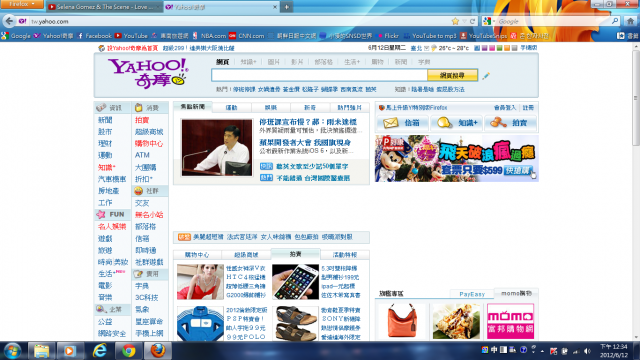Screen dimensions: 640x360
Task: Click the weather icon next to 26°c
Action: (434, 48)
